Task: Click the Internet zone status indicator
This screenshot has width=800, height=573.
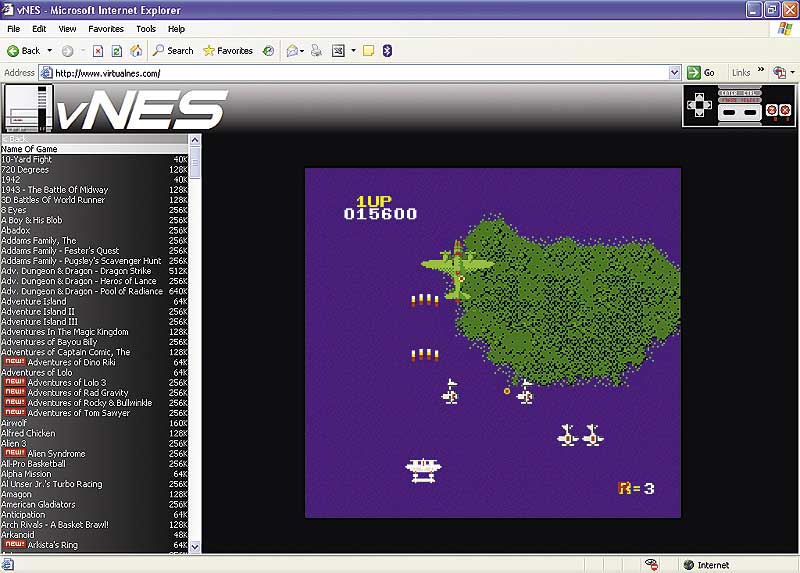Action: (707, 565)
